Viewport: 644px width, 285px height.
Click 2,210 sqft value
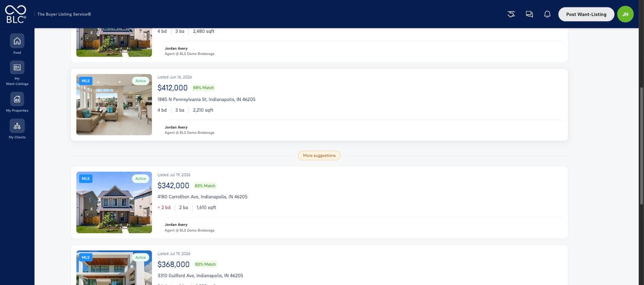(203, 110)
